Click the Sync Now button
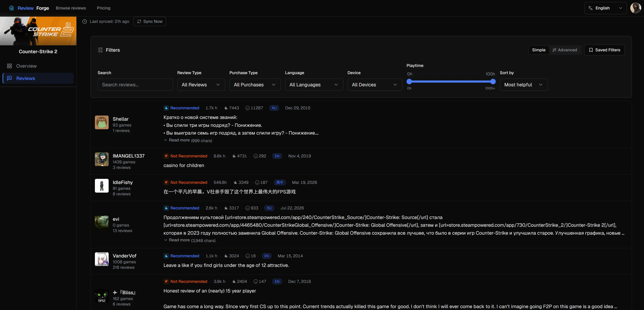Viewport: 644px width, 310px height. click(x=150, y=21)
